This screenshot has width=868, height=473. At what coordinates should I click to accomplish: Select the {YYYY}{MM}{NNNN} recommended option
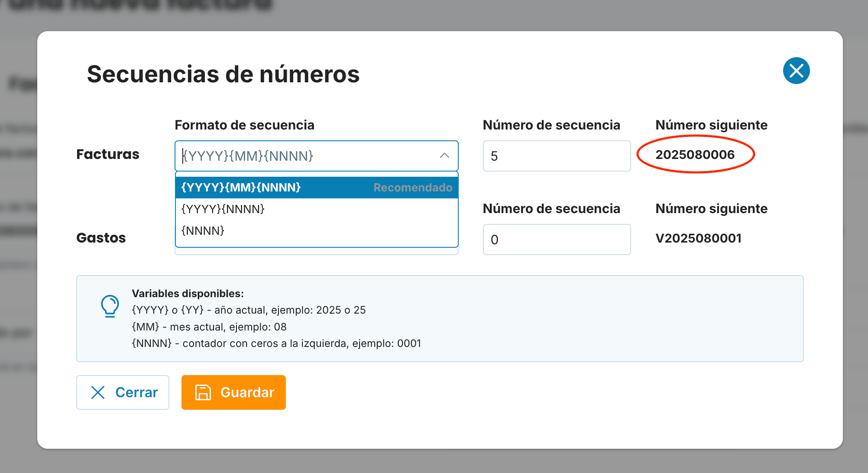[317, 188]
